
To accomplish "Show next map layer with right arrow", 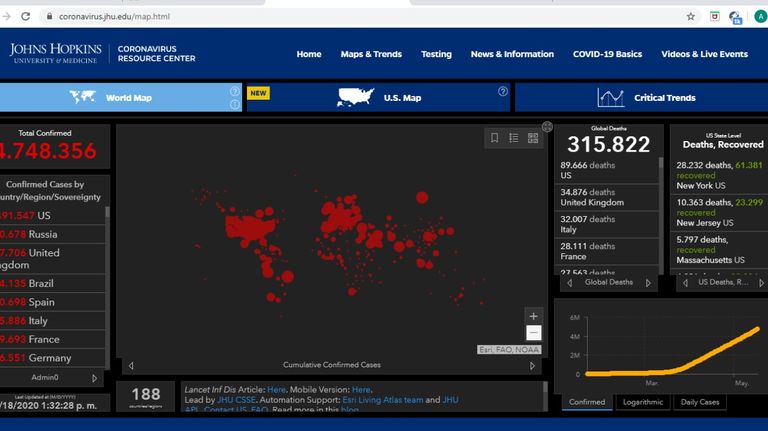I will [x=532, y=365].
